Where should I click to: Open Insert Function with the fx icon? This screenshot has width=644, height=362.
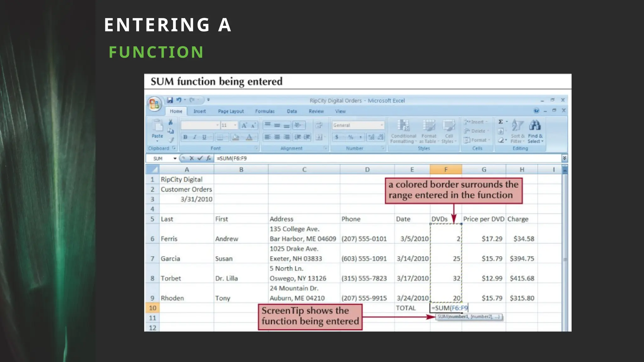click(208, 158)
